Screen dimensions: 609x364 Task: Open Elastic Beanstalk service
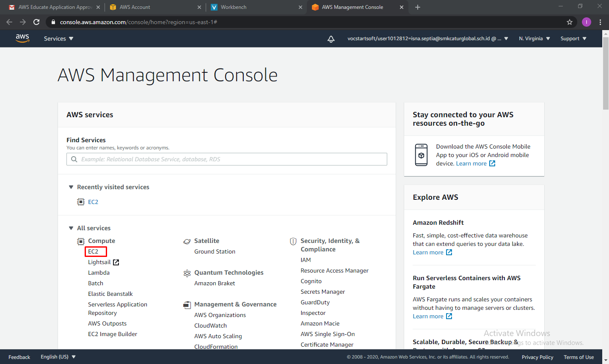tap(110, 294)
